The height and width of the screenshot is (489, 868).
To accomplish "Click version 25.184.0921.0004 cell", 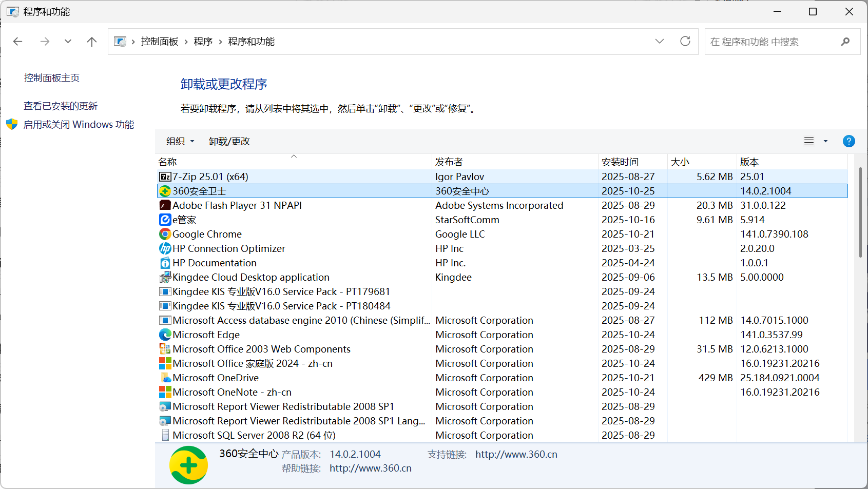I will point(780,378).
